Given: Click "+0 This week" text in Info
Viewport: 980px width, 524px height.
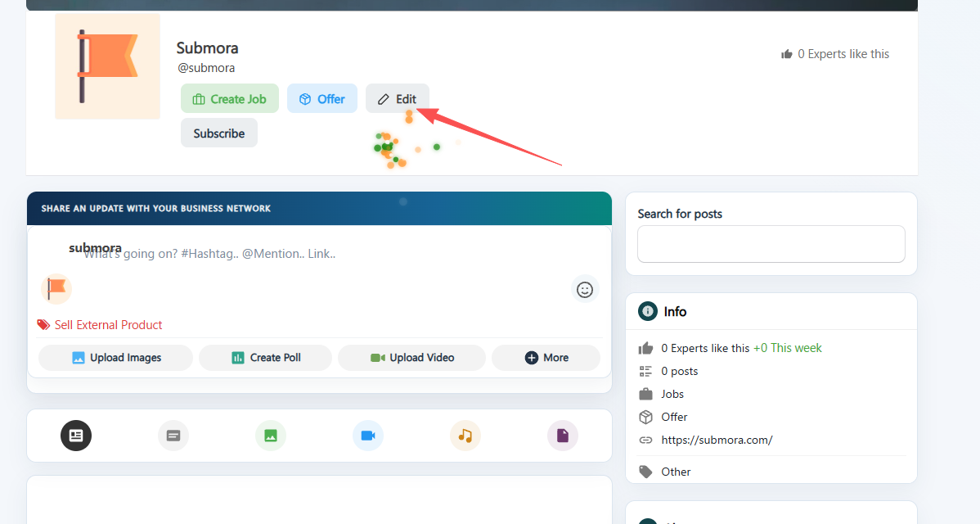Looking at the screenshot, I should pyautogui.click(x=788, y=348).
